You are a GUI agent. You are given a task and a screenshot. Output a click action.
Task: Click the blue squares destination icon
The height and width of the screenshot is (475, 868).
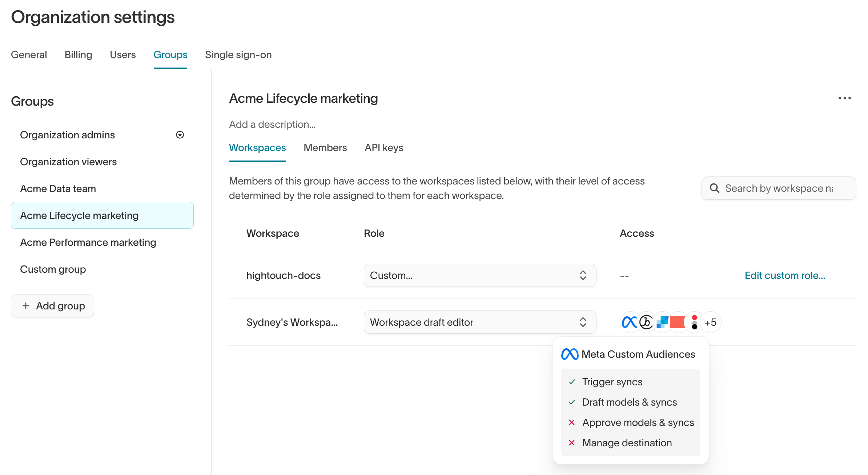662,322
